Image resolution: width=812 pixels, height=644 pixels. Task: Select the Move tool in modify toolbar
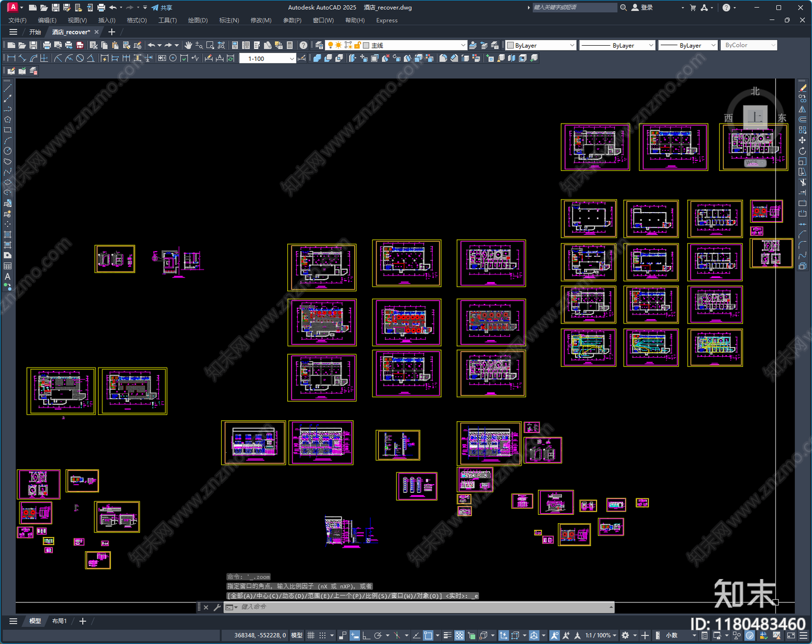pyautogui.click(x=802, y=140)
